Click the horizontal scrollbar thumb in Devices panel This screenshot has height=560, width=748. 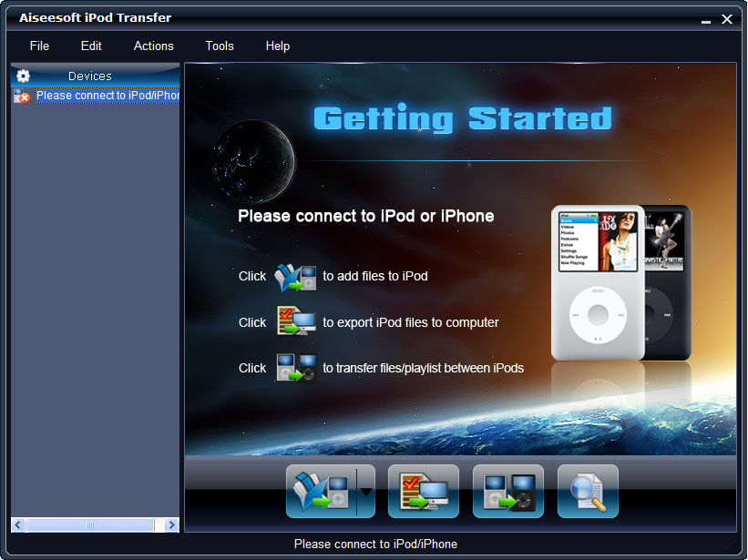click(89, 525)
